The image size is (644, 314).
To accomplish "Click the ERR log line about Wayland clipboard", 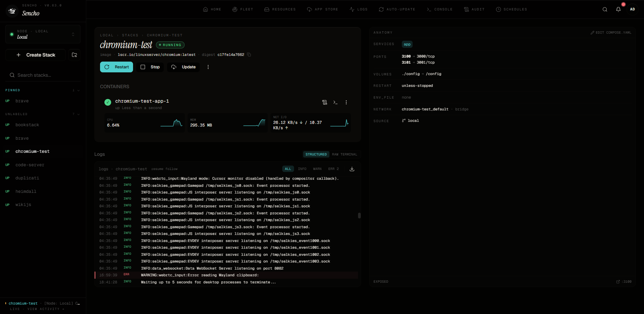I will (226, 275).
